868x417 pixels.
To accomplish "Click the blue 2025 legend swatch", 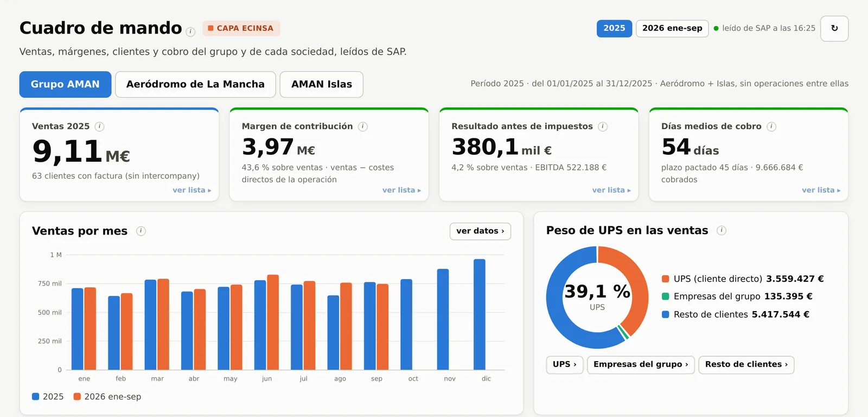I will pos(36,396).
